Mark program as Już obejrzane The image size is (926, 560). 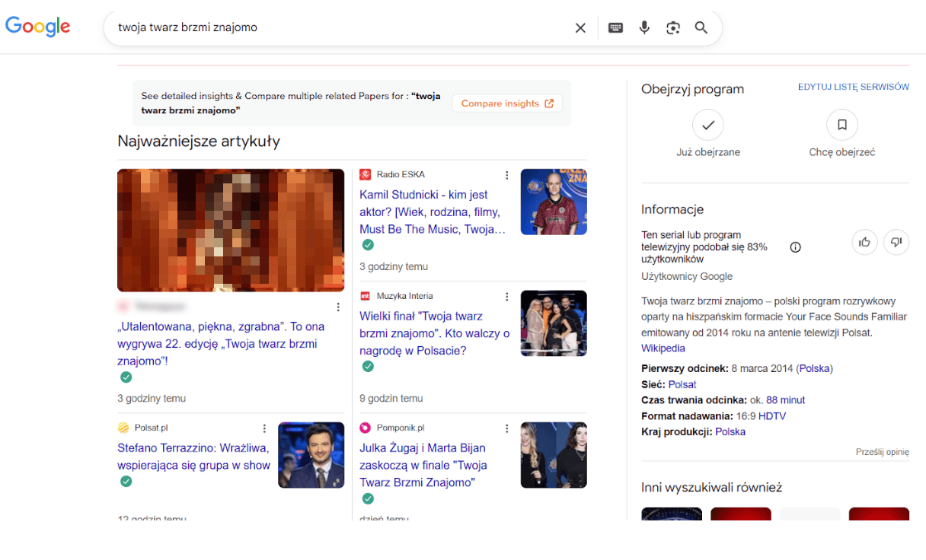(707, 126)
